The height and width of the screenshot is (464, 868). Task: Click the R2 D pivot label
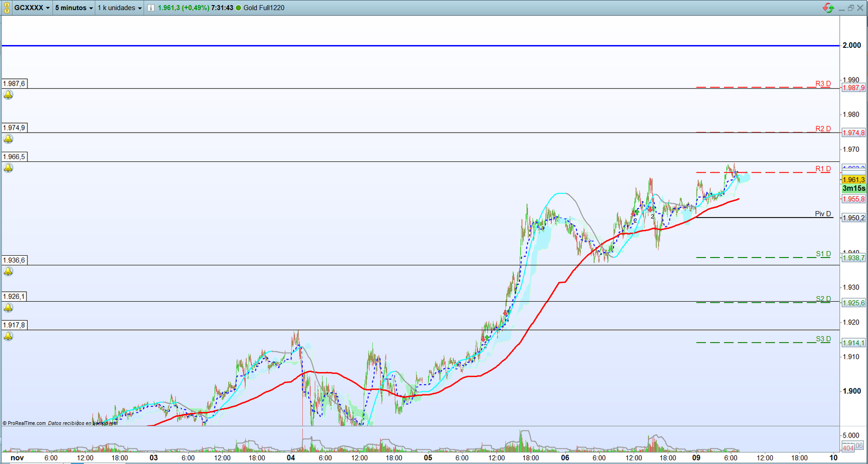(x=823, y=129)
